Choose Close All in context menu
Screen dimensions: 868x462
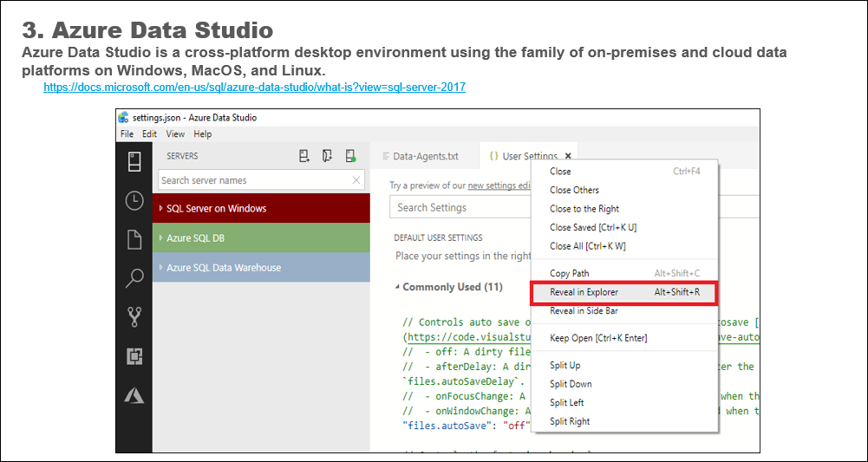pos(624,246)
